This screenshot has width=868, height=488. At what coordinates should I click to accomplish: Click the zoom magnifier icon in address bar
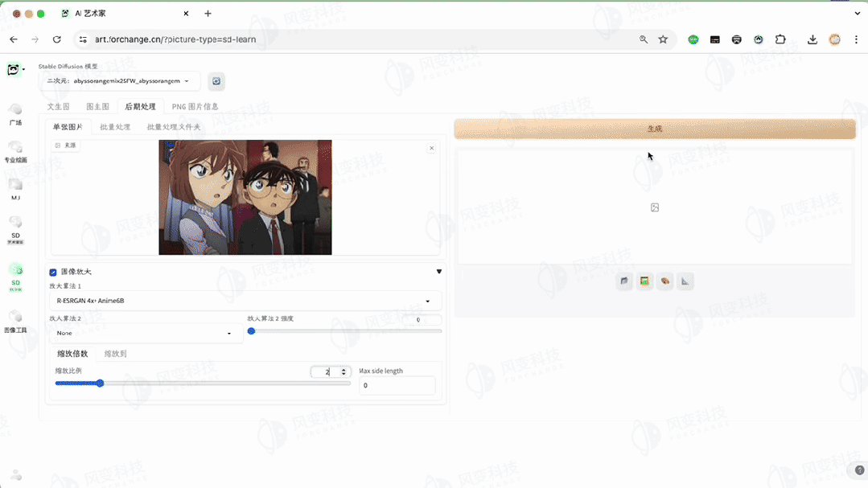tap(644, 39)
